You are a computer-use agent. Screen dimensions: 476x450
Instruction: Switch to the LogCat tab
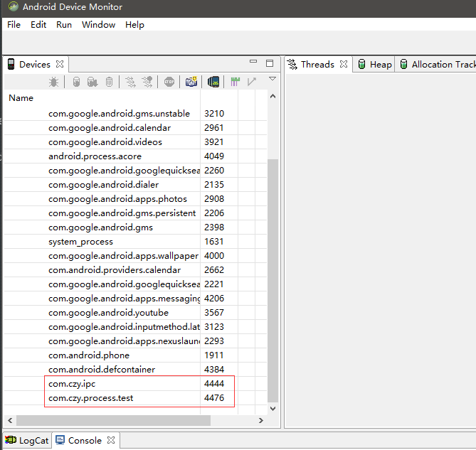(28, 440)
